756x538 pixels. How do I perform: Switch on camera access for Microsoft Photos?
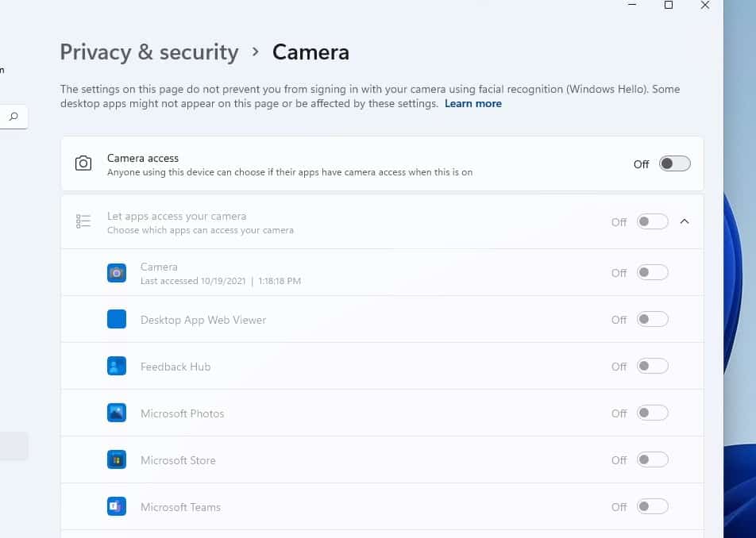click(x=653, y=413)
